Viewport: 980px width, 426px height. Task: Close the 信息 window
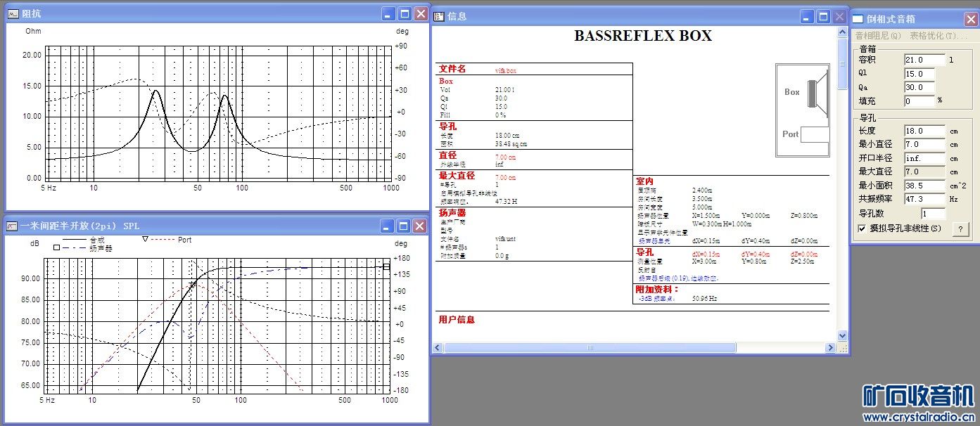(840, 16)
